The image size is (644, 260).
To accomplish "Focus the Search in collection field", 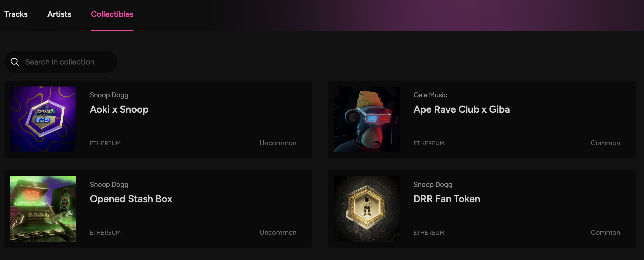I will pyautogui.click(x=61, y=62).
